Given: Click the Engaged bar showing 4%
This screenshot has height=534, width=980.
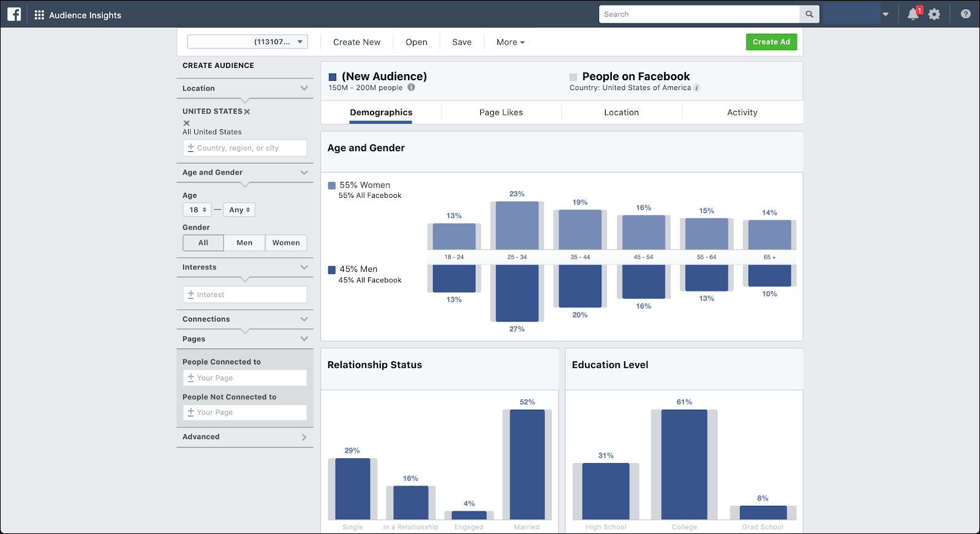Looking at the screenshot, I should tap(469, 516).
